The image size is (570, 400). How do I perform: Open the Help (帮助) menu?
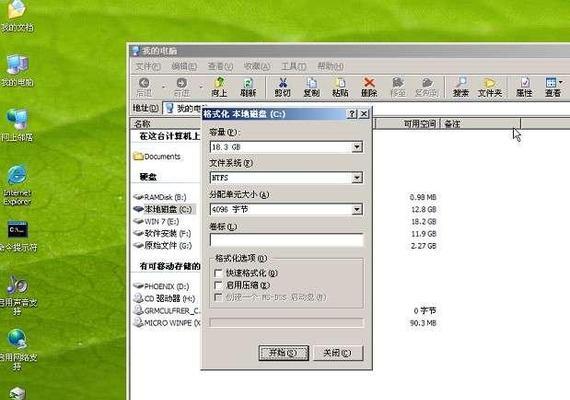coord(330,66)
